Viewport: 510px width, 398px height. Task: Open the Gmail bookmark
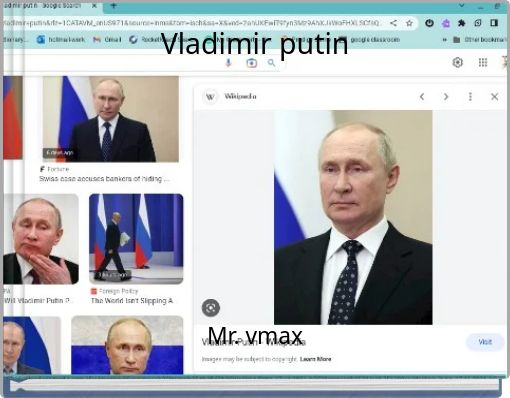pyautogui.click(x=107, y=40)
